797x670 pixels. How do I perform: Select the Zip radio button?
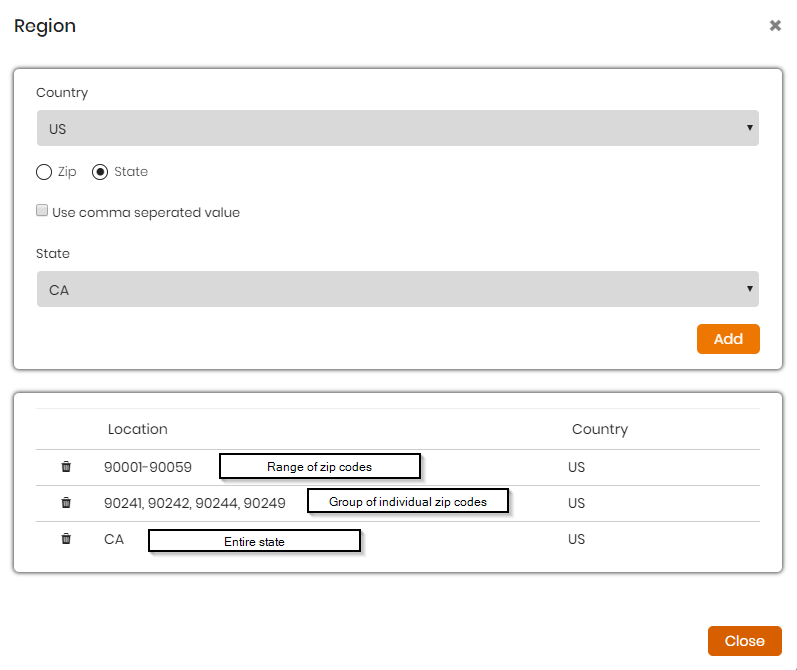(44, 172)
